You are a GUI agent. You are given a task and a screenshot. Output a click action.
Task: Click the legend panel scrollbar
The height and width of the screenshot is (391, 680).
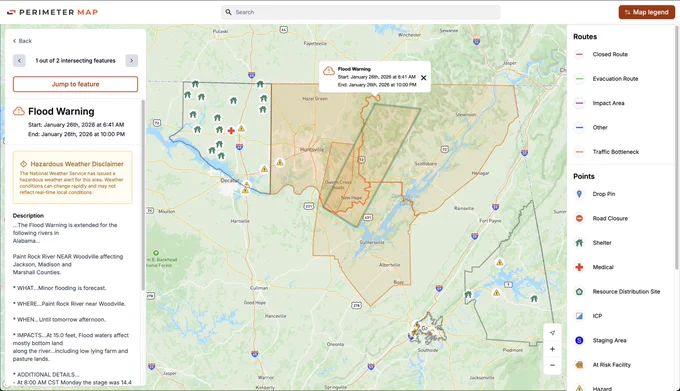click(677, 147)
